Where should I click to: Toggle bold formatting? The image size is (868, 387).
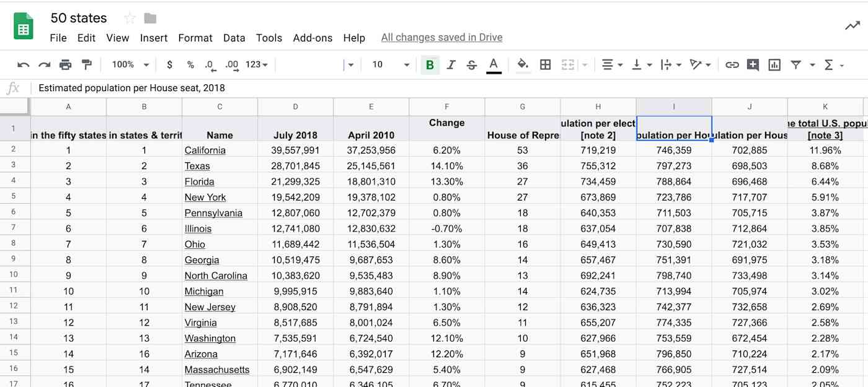pyautogui.click(x=430, y=64)
